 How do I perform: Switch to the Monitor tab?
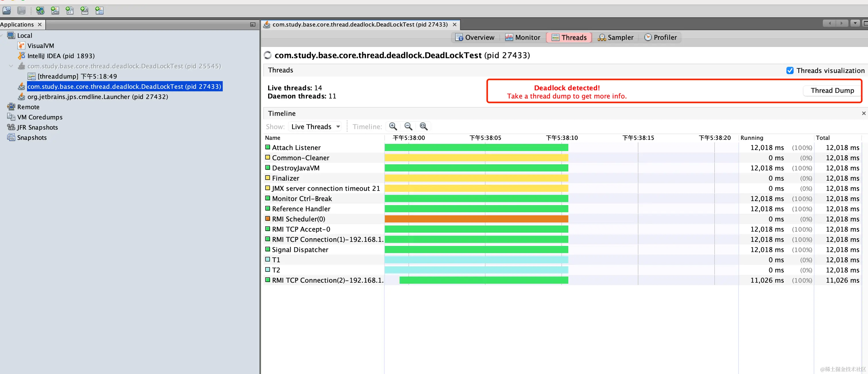[x=523, y=37]
